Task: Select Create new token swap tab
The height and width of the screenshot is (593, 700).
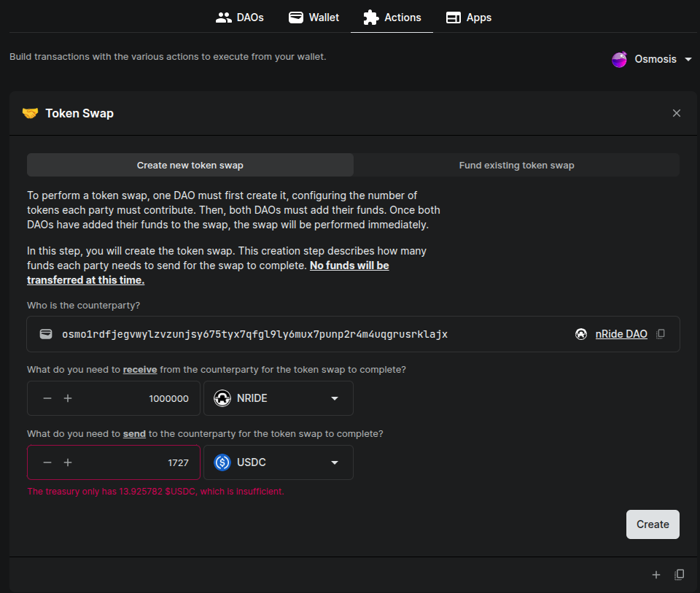Action: click(190, 166)
